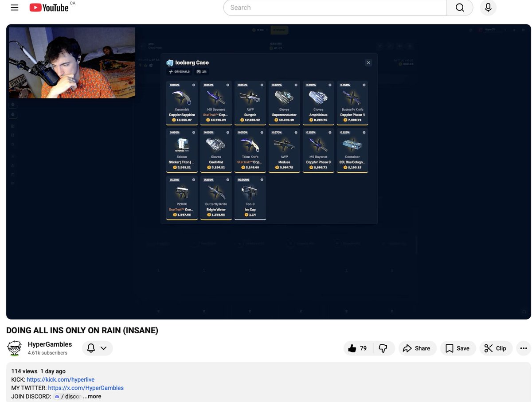Select the AWP Medusa card
Screen dimensions: 532x402
pyautogui.click(x=284, y=150)
